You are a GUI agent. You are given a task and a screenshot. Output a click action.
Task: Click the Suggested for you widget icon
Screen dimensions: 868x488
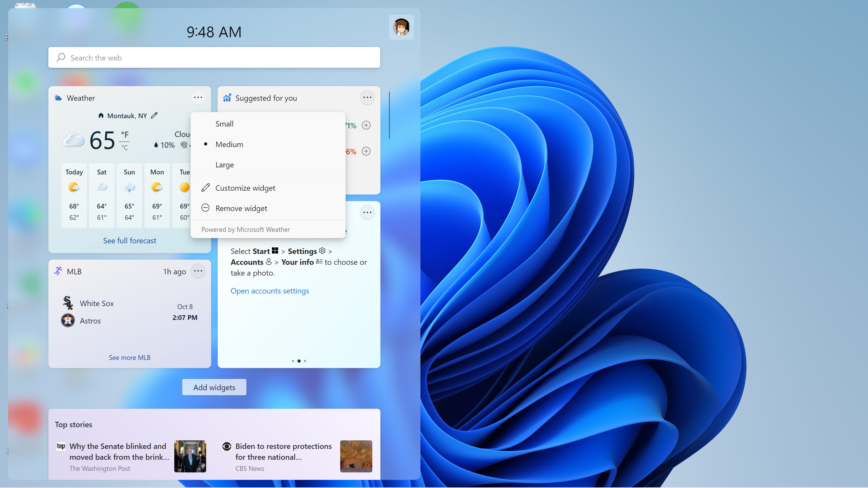pos(227,97)
